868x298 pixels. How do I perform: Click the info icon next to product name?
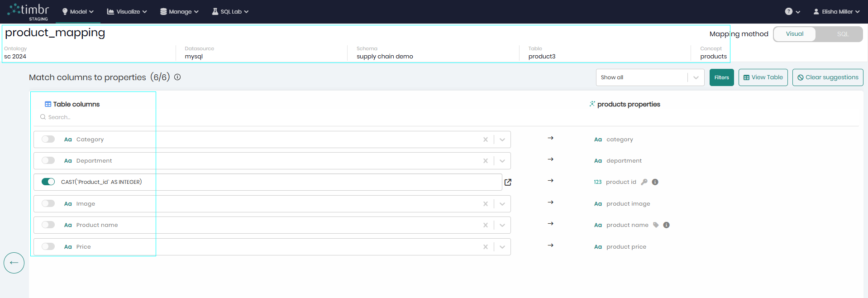[x=666, y=225]
